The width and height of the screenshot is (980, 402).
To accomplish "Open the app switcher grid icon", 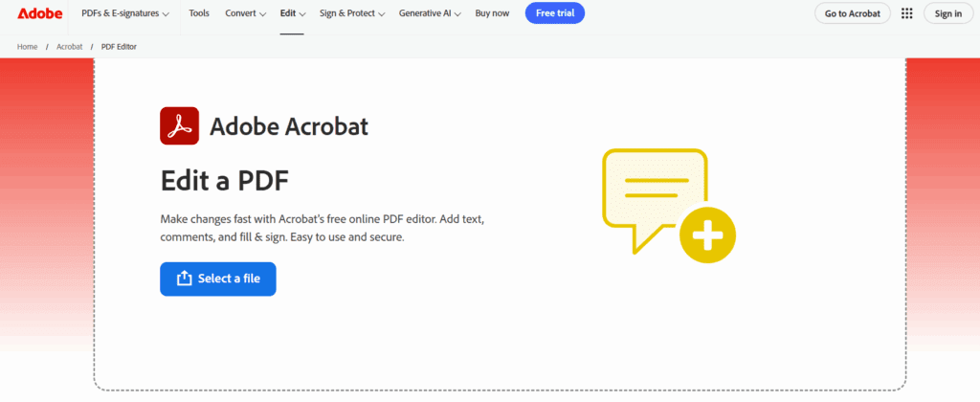I will [907, 13].
